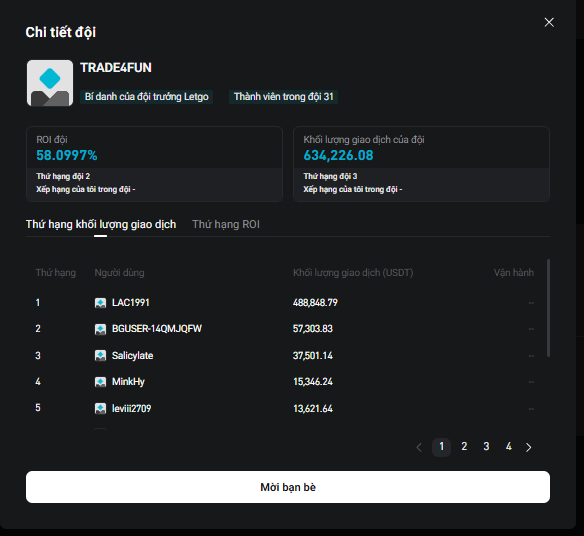584x536 pixels.
Task: Click the Thứ hạng column header
Action: click(56, 273)
